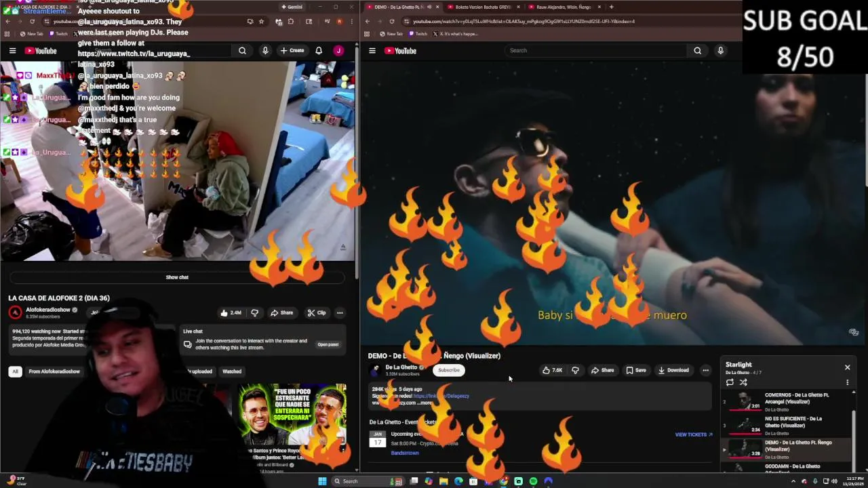Open a new tab in right browser
This screenshot has width=868, height=488.
[611, 7]
